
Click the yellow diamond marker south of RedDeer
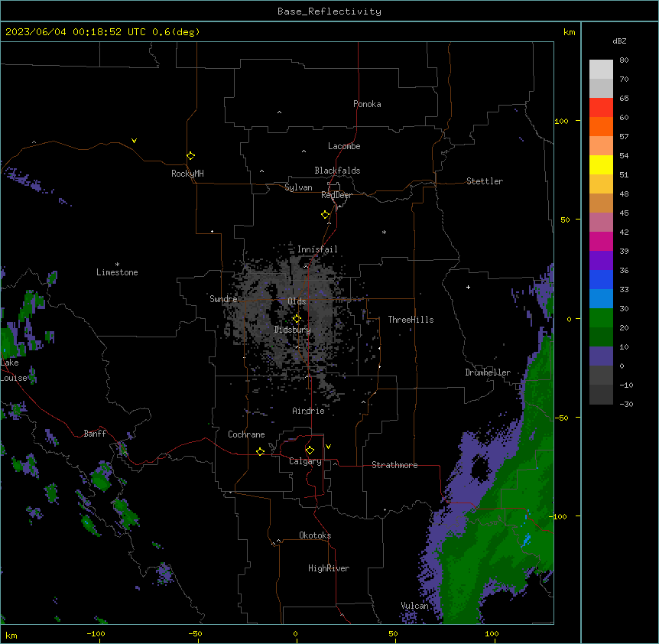point(325,214)
